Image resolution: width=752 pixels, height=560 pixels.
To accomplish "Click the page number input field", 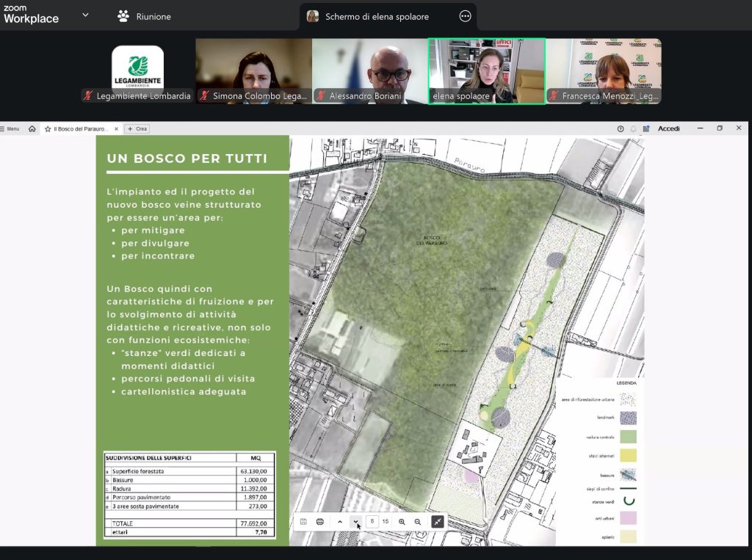I will point(372,522).
